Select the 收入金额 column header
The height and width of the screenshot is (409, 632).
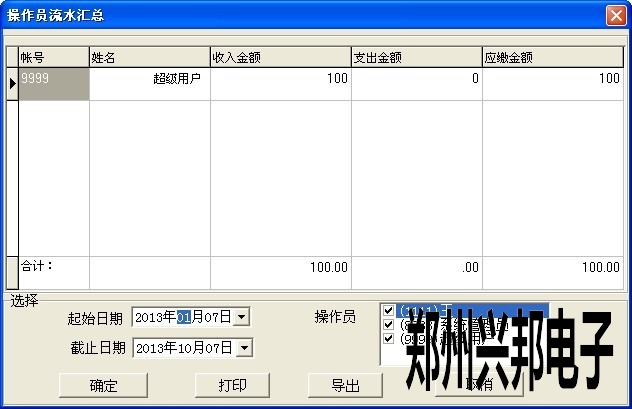click(x=280, y=57)
